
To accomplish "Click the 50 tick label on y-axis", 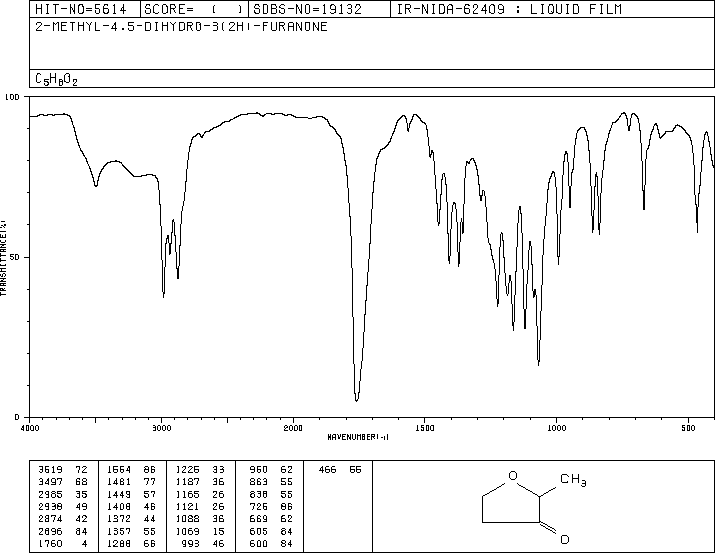I will pos(15,257).
